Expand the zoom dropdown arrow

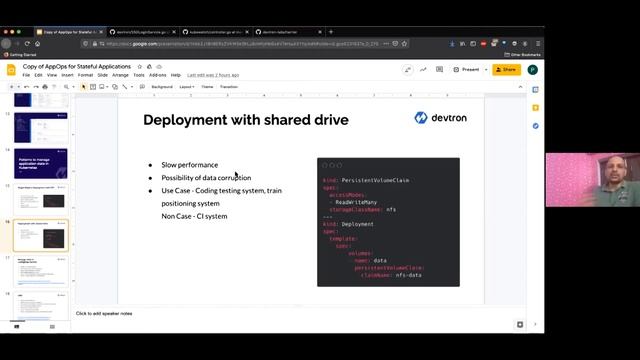click(73, 87)
